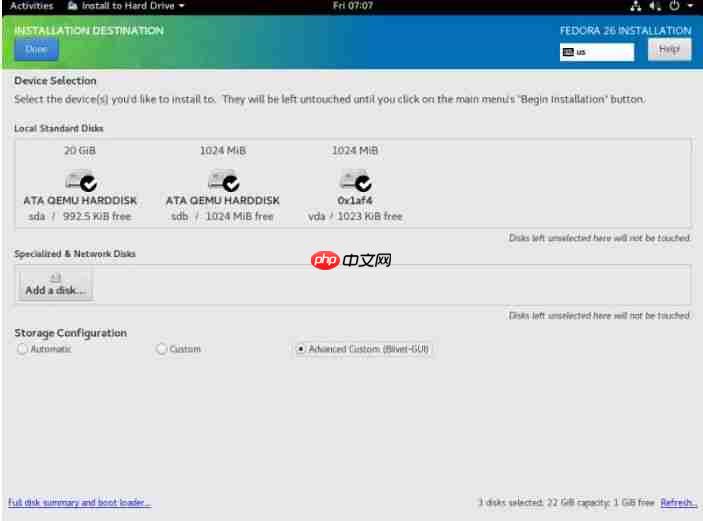The height and width of the screenshot is (521, 703).
Task: Click Specialized & Network Disks heading
Action: click(75, 254)
